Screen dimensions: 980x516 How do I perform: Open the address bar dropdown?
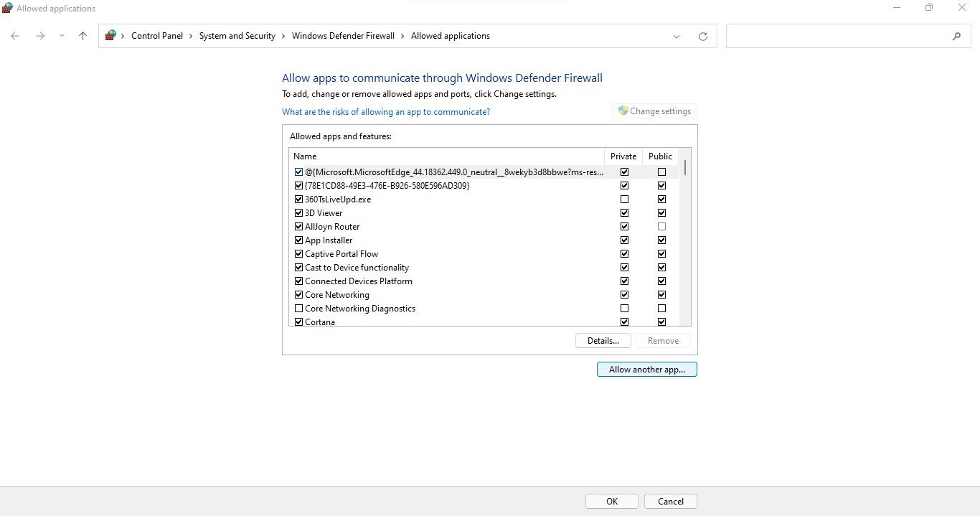676,36
